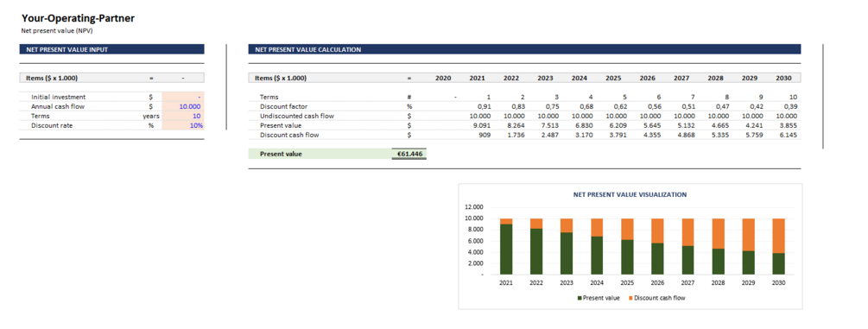
Task: Click the Your-Operating-Partner title
Action: [x=78, y=18]
